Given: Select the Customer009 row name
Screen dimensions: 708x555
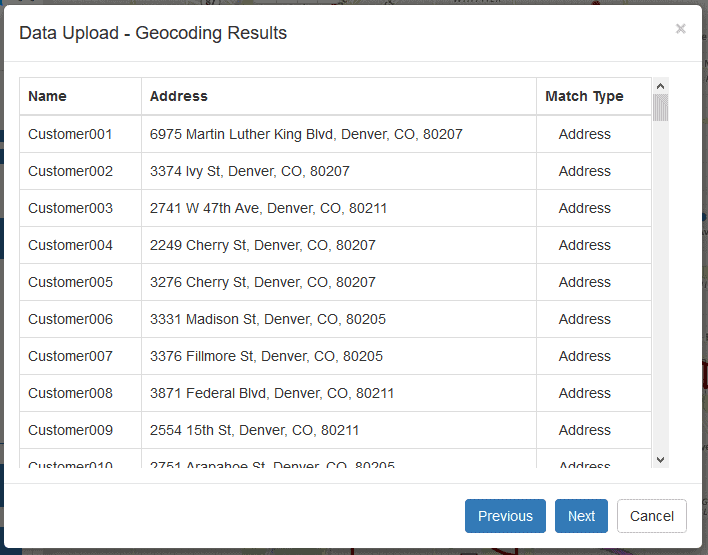Looking at the screenshot, I should pyautogui.click(x=70, y=430).
